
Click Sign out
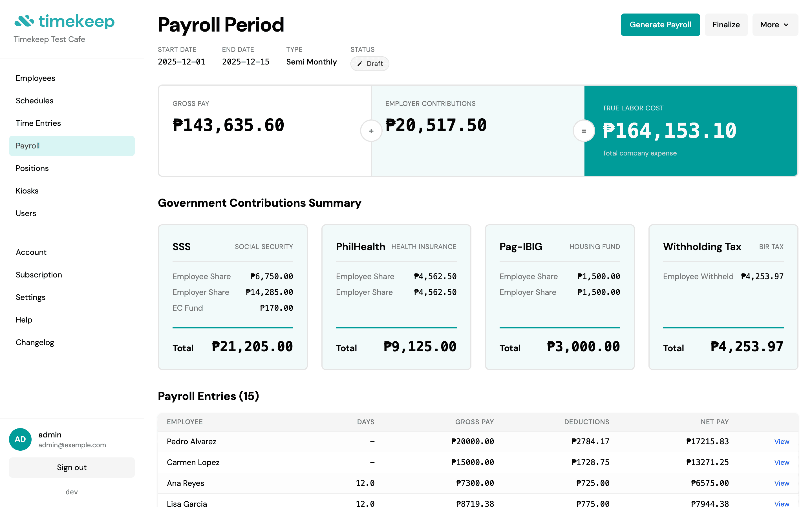click(71, 467)
